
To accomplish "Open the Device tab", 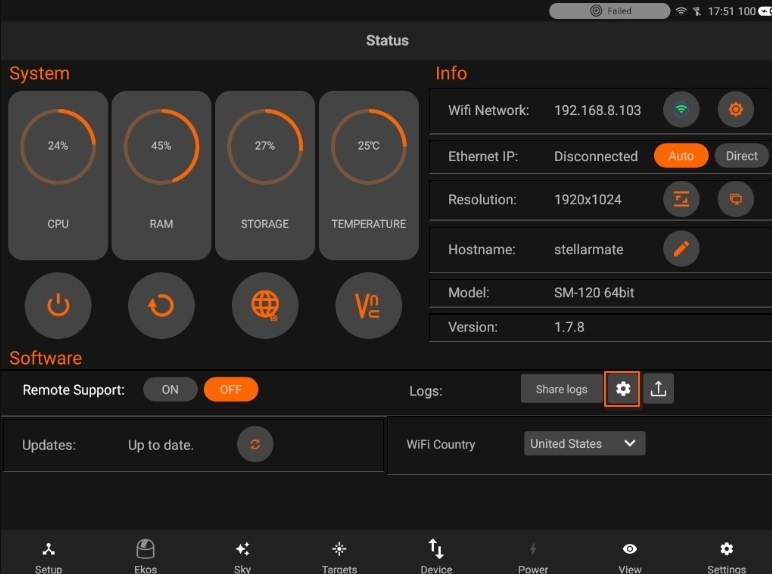I will [436, 557].
